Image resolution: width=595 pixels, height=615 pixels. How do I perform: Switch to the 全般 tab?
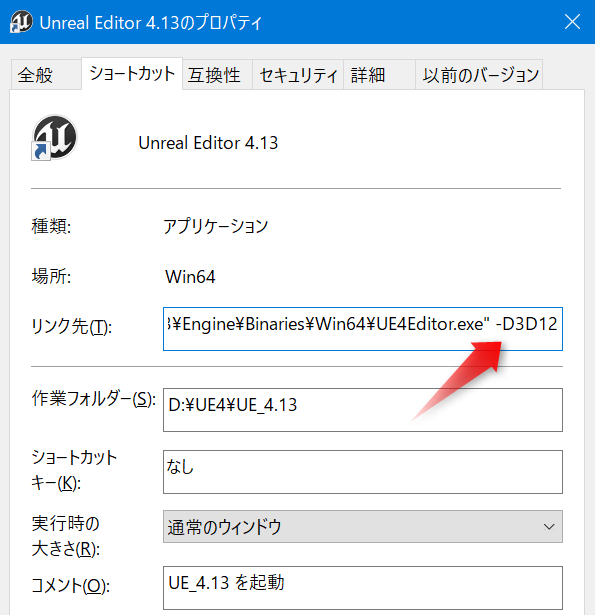pos(46,75)
